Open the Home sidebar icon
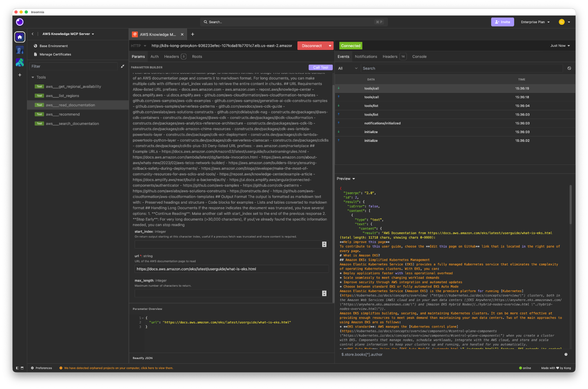The width and height of the screenshot is (588, 389). (20, 37)
